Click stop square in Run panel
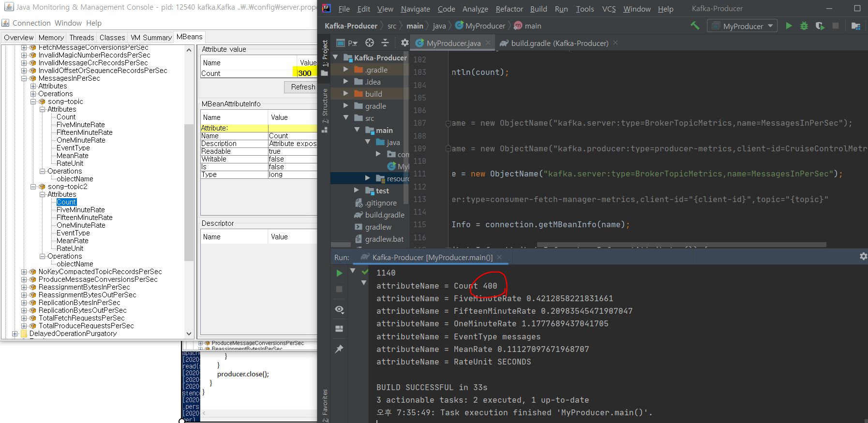Viewport: 868px width, 423px height. 339,289
